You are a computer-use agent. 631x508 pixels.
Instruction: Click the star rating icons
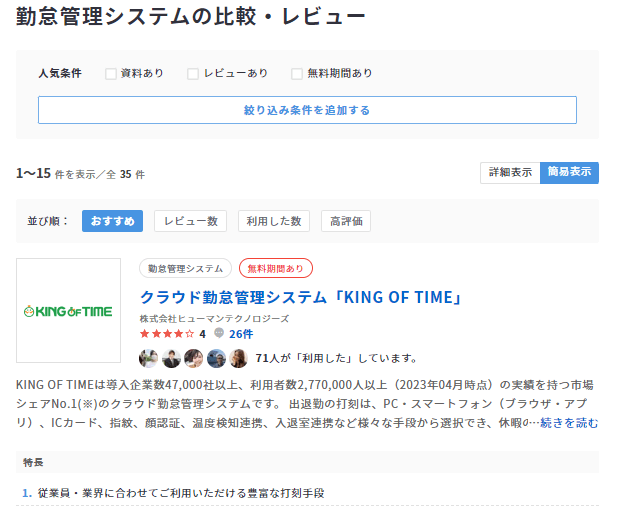pyautogui.click(x=167, y=334)
